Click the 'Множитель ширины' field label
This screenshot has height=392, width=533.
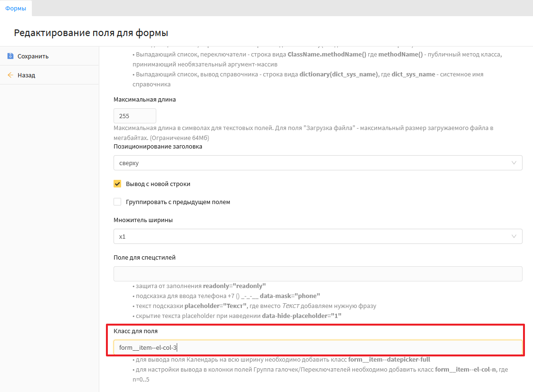pos(143,220)
